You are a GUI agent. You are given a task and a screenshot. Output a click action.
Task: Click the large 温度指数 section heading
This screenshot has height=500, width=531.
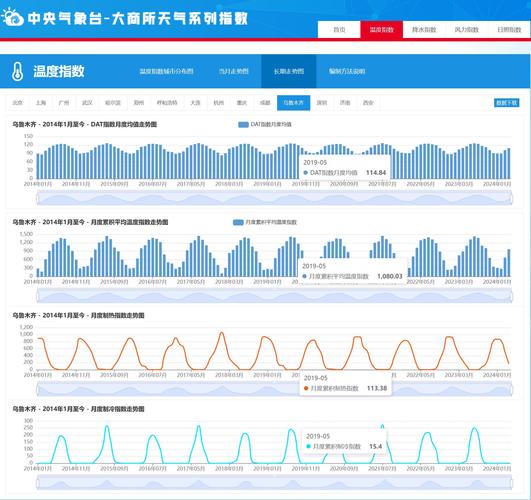(x=59, y=71)
